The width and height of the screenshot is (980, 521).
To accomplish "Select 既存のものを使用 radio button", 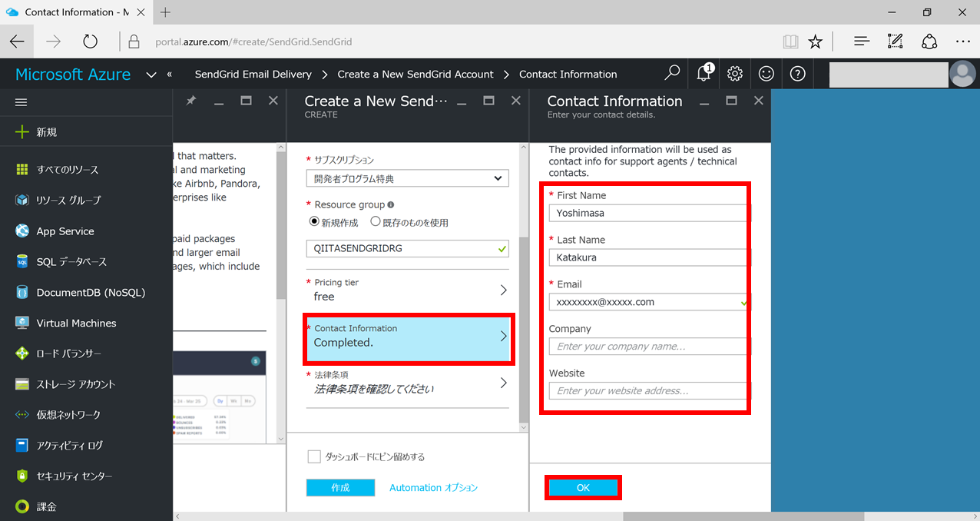I will click(376, 221).
